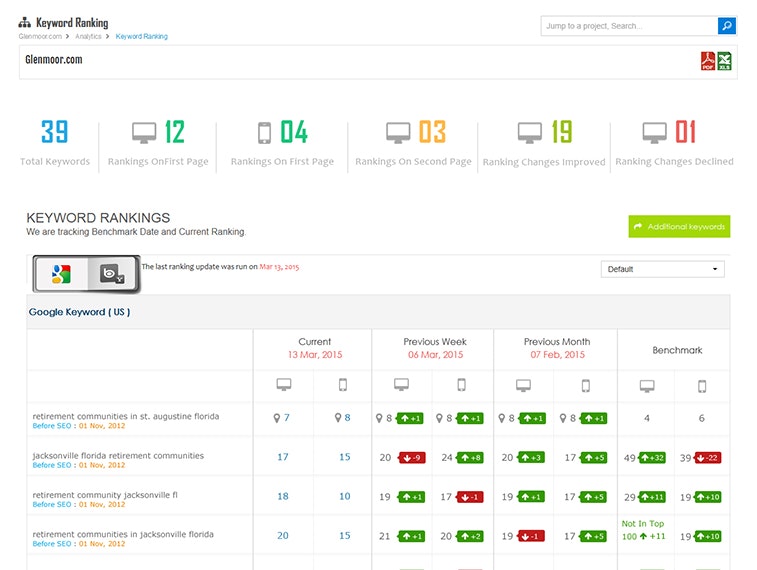Click Keyword Ranking sitemap icon in header

coord(25,23)
